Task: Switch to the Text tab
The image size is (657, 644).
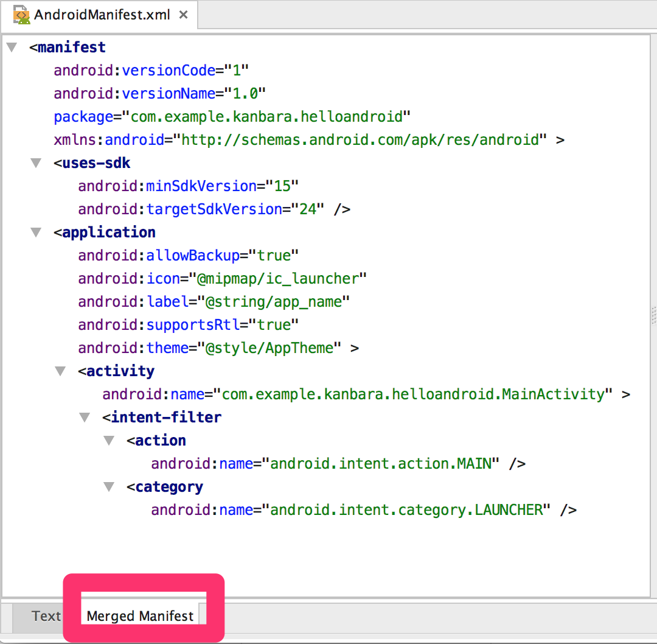Action: (46, 616)
